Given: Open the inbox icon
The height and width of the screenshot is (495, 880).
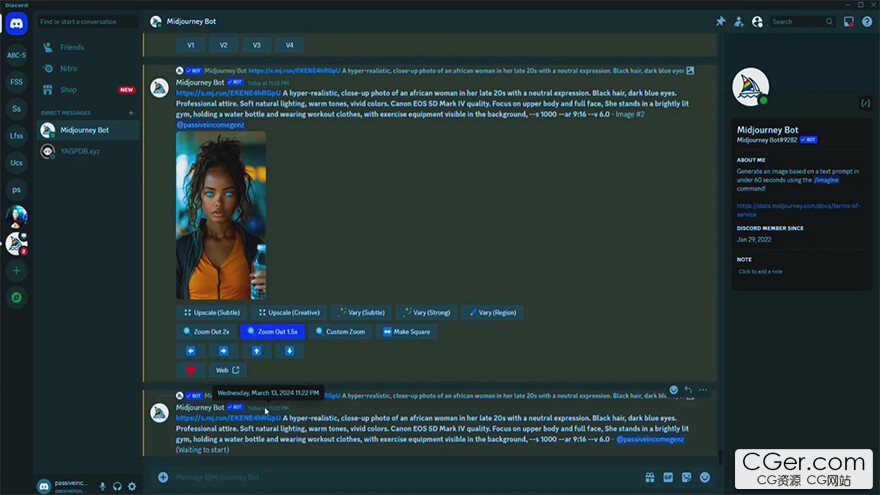Looking at the screenshot, I should tap(849, 21).
